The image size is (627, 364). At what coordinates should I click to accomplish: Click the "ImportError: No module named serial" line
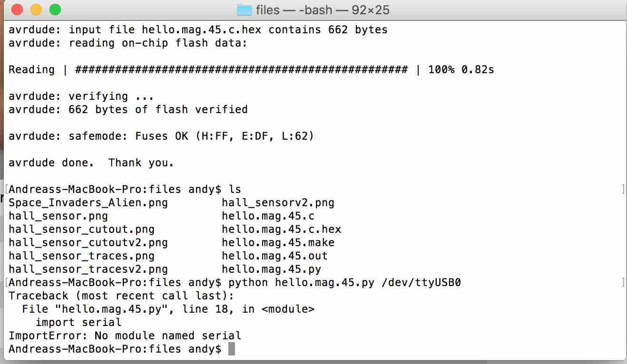tap(125, 336)
